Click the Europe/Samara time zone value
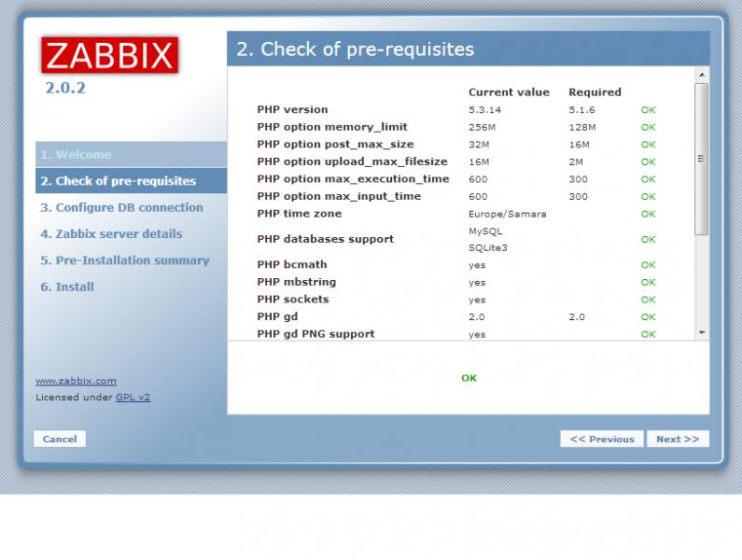 (508, 214)
